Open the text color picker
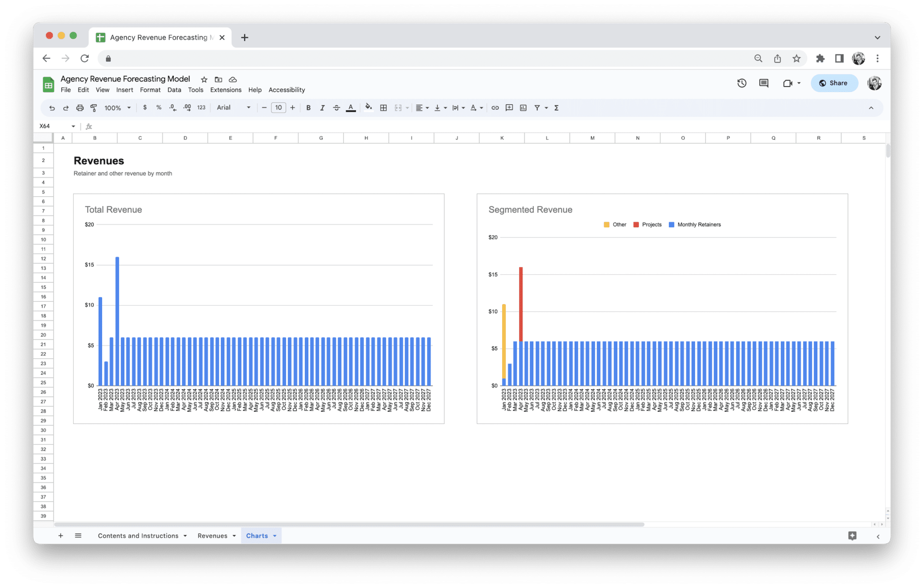Viewport: 924px width, 588px height. click(x=351, y=107)
